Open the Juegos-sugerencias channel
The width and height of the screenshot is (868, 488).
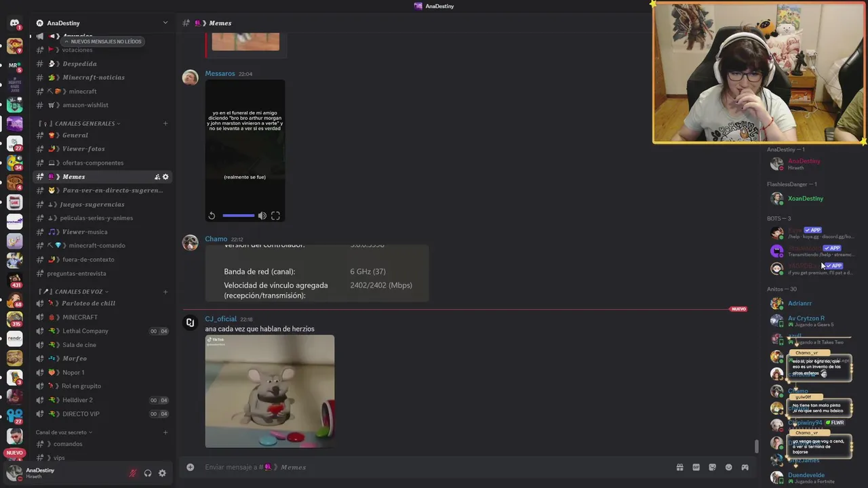[102, 204]
